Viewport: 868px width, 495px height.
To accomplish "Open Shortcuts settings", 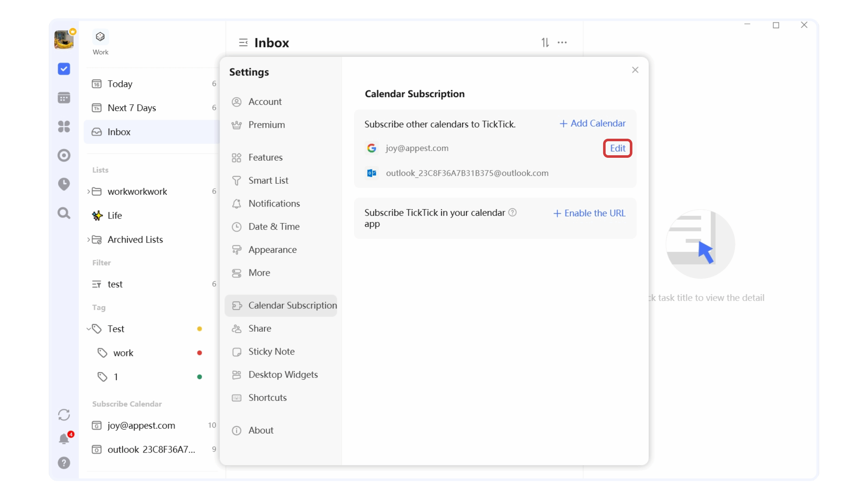I will (281, 397).
